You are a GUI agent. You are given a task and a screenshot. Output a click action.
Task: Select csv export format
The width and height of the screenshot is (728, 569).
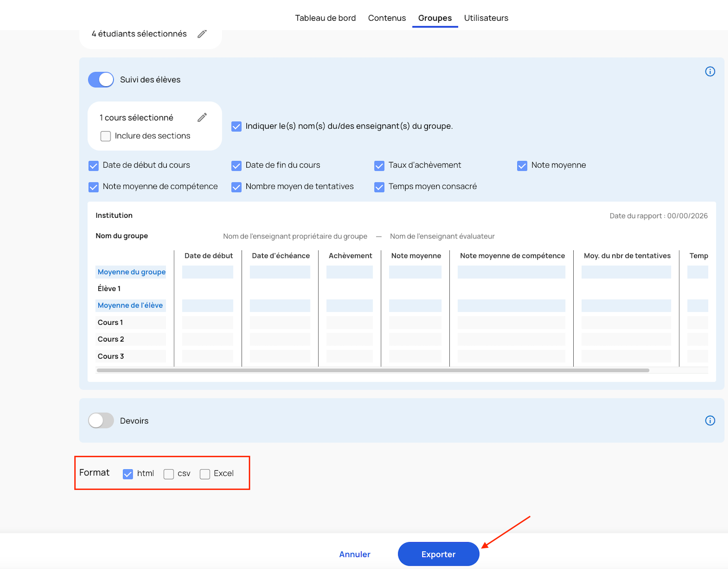coord(169,474)
